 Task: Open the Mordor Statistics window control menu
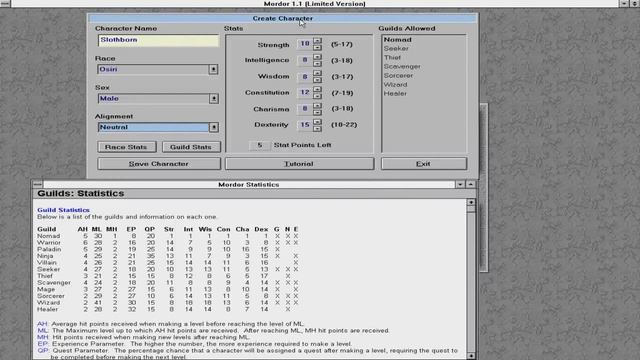click(x=37, y=184)
